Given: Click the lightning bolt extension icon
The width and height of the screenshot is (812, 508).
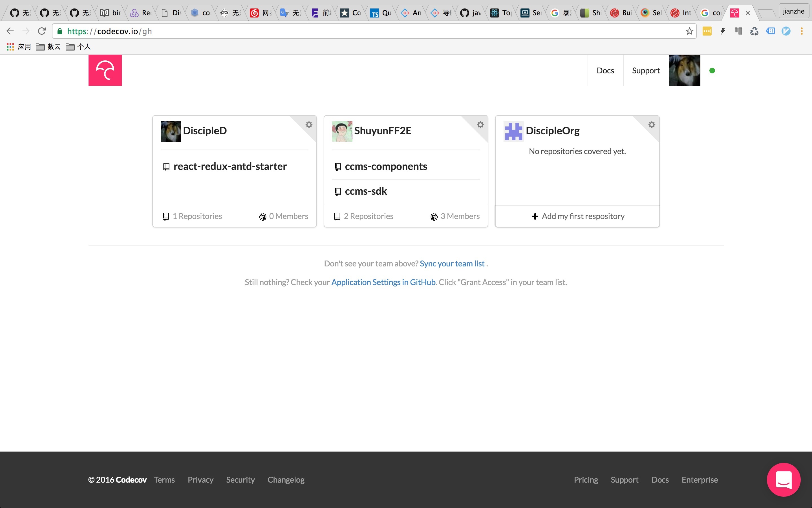Looking at the screenshot, I should pos(723,31).
